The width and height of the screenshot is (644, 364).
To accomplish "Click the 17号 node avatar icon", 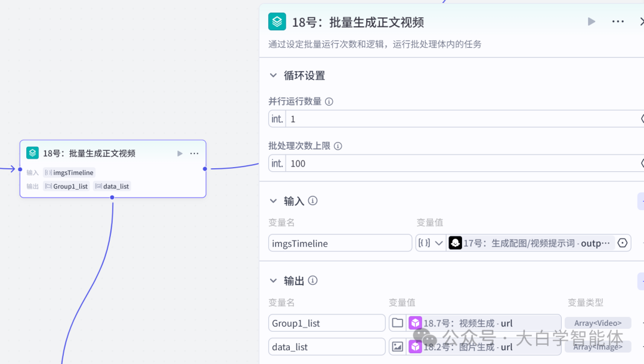I will pos(455,243).
